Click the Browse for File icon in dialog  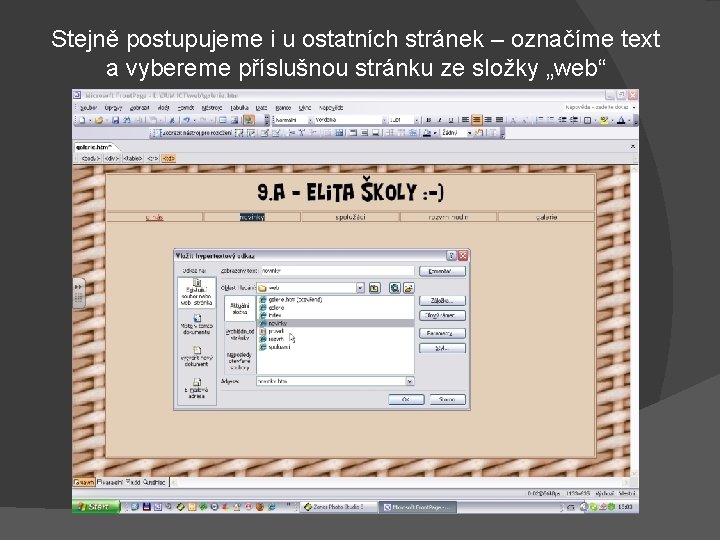409,288
